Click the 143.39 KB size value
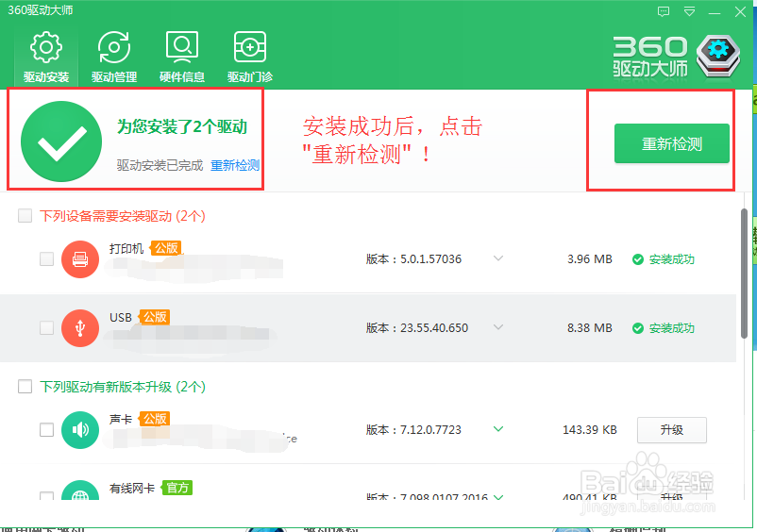 [x=590, y=430]
